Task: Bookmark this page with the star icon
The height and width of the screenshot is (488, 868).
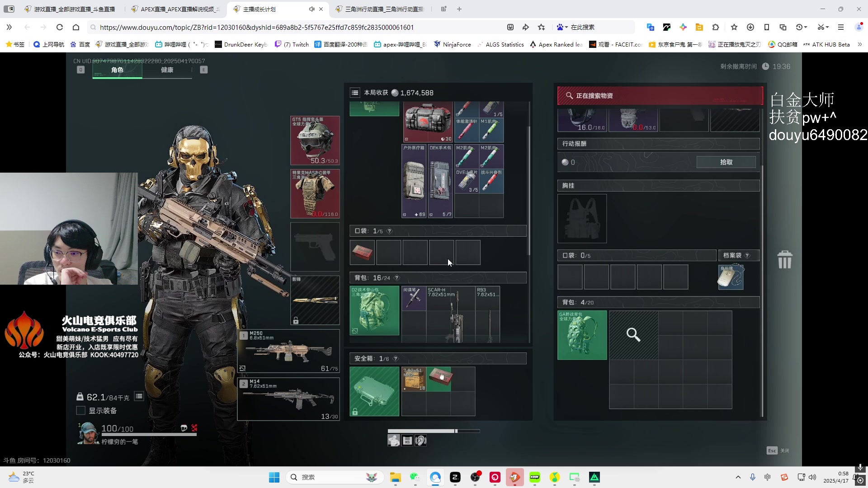Action: pyautogui.click(x=541, y=27)
